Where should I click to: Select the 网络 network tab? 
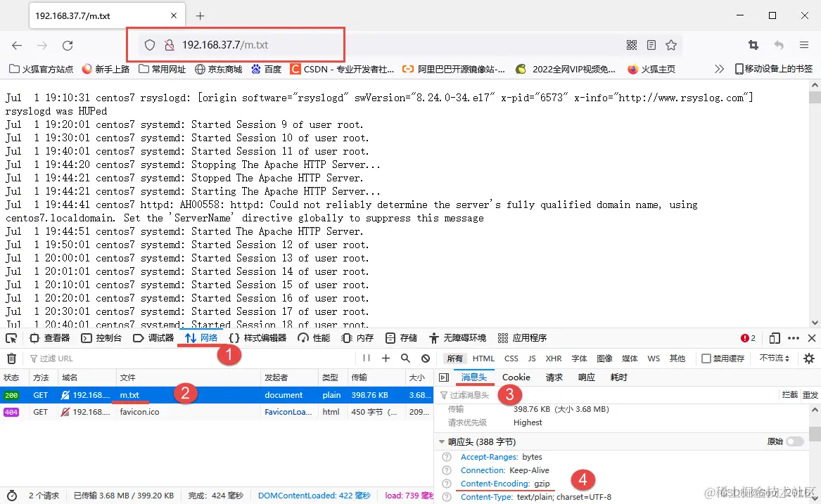click(x=202, y=338)
